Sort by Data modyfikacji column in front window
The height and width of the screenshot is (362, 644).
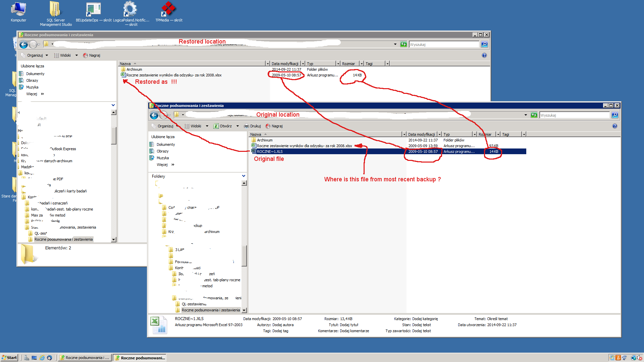coord(421,134)
